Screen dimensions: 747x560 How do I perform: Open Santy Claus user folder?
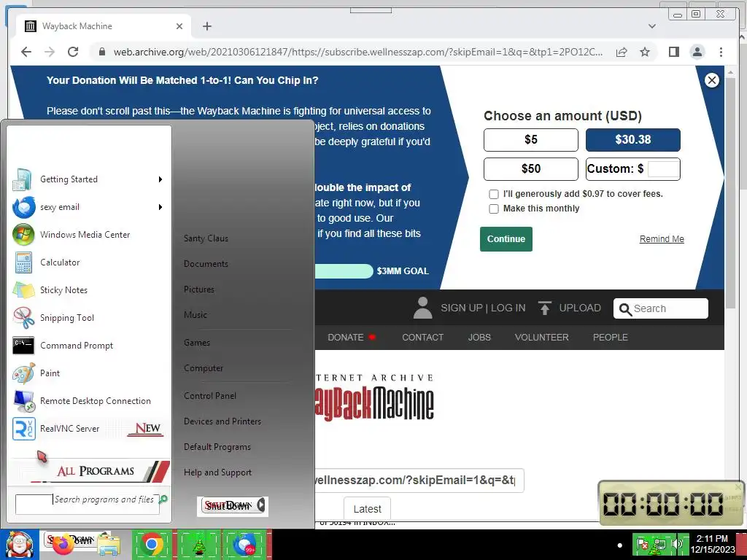206,238
